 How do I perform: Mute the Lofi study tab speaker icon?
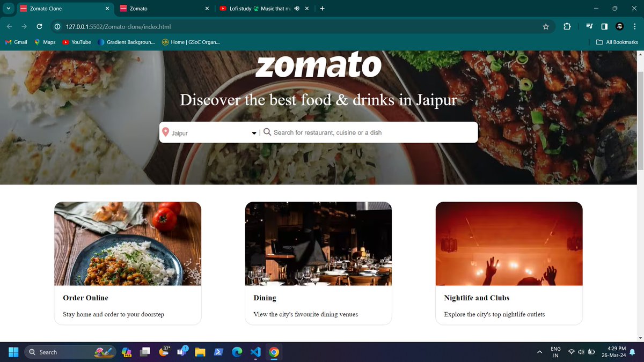pyautogui.click(x=297, y=9)
